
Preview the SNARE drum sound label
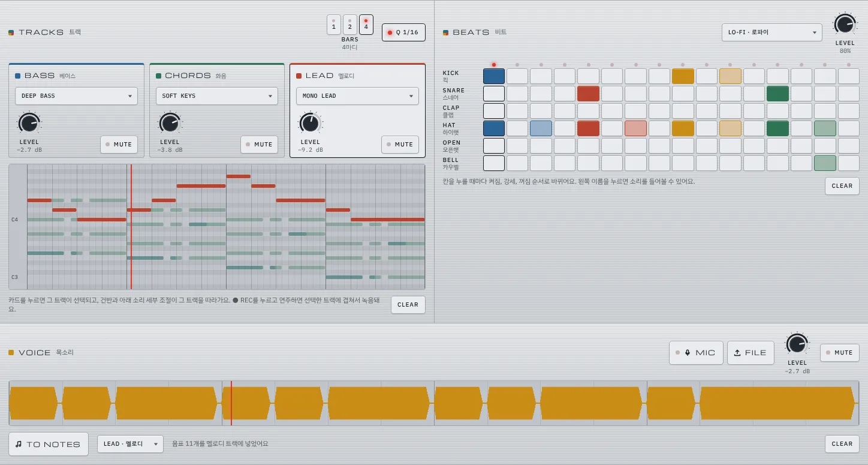click(454, 94)
